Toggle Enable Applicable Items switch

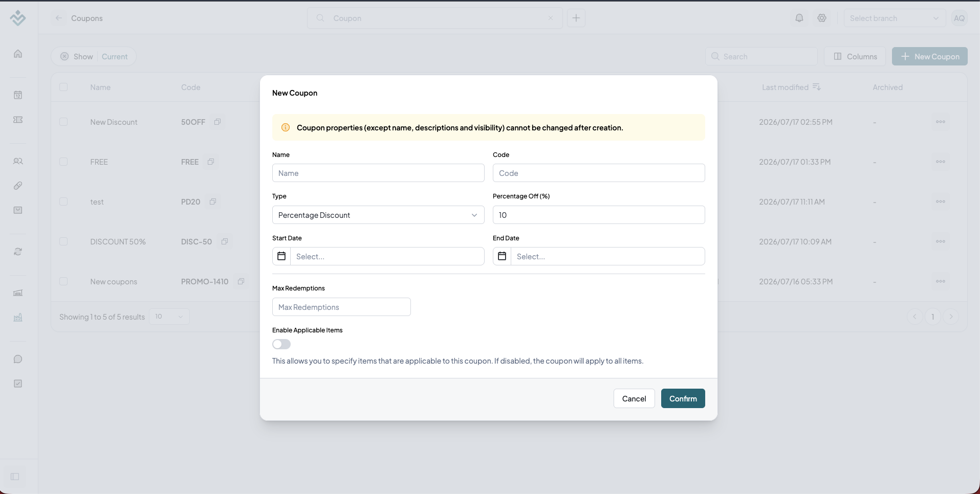(x=281, y=344)
